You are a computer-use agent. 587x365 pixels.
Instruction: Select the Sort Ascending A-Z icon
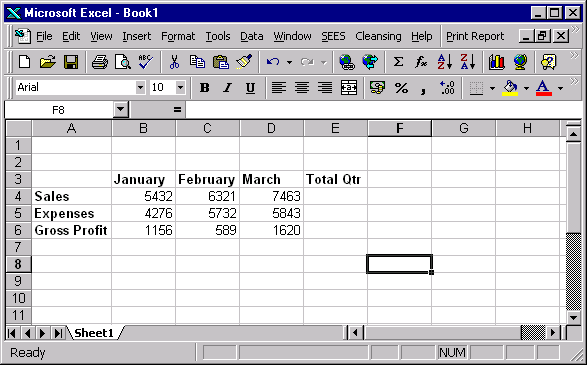tap(445, 62)
